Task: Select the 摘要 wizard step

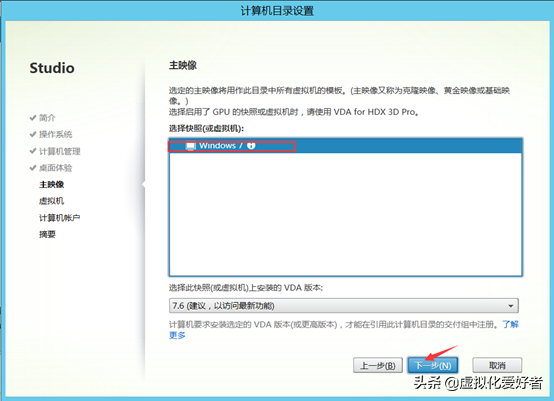Action: 47,234
